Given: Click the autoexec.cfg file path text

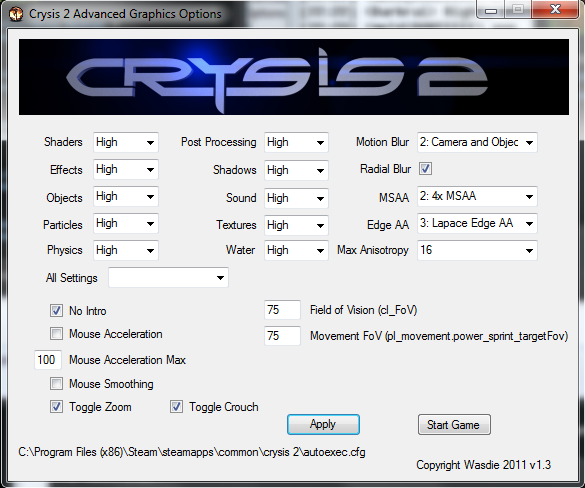Looking at the screenshot, I should click(192, 452).
